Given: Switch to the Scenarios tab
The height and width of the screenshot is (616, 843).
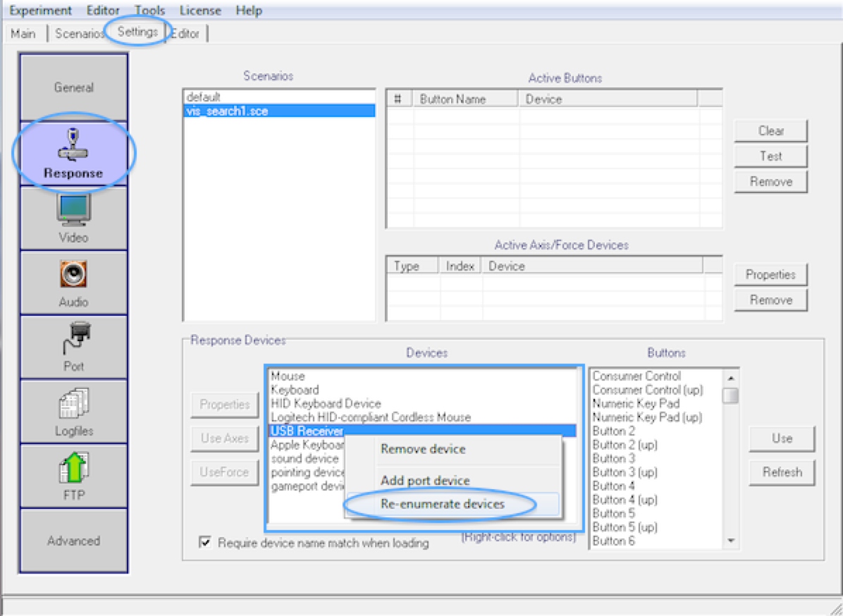Looking at the screenshot, I should pyautogui.click(x=79, y=34).
